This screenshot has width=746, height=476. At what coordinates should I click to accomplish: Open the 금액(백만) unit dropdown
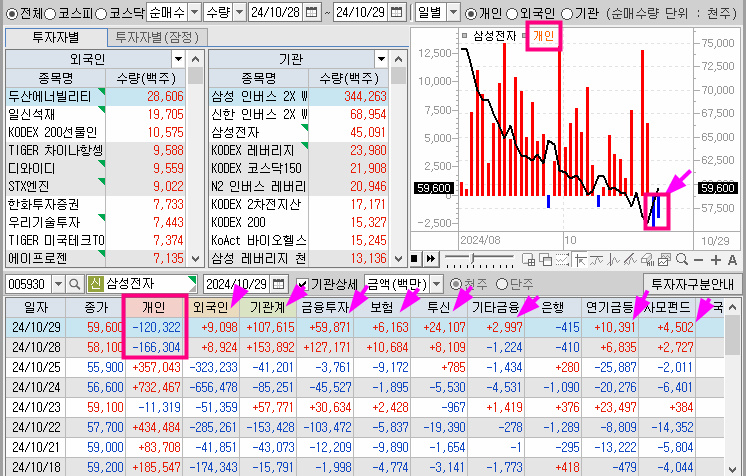[x=437, y=284]
